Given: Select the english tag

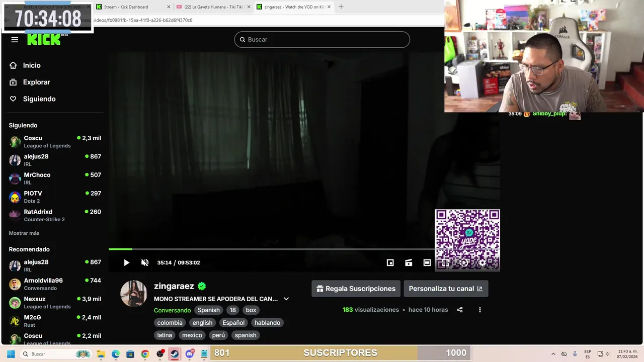Looking at the screenshot, I should (x=202, y=323).
